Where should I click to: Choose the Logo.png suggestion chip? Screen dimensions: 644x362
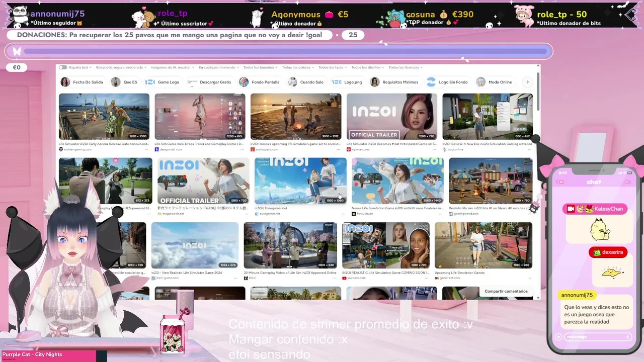click(347, 82)
